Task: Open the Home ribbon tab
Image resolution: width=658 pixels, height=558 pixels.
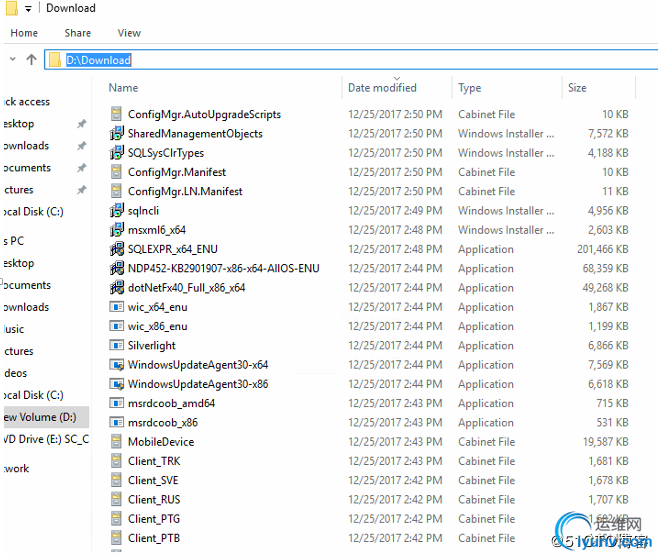Action: tap(24, 33)
